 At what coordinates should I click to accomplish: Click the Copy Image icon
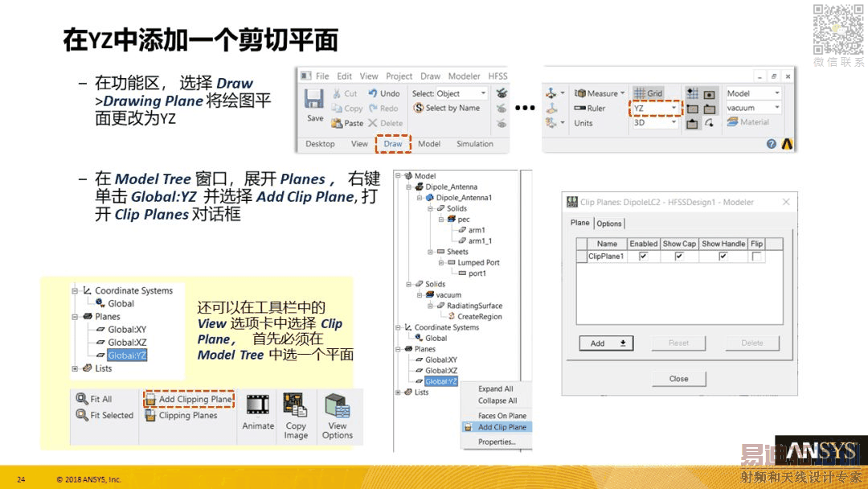pos(295,405)
